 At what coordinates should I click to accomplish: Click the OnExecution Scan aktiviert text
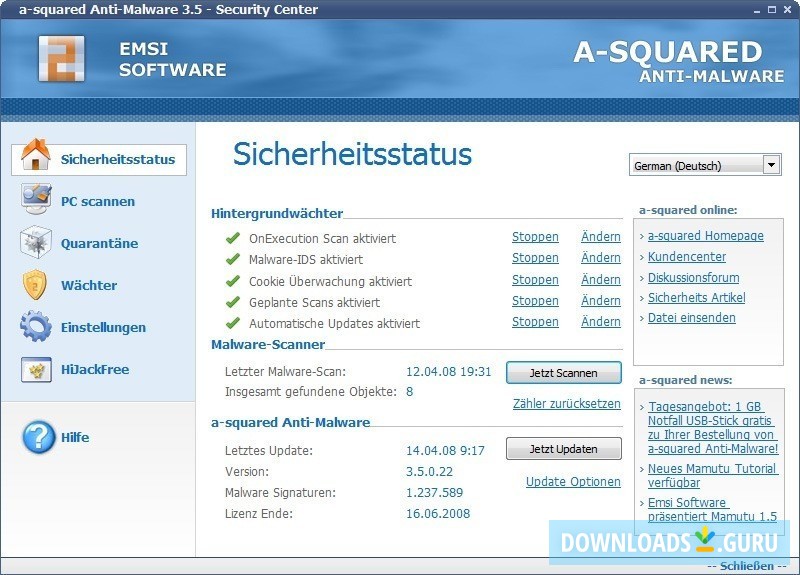322,238
